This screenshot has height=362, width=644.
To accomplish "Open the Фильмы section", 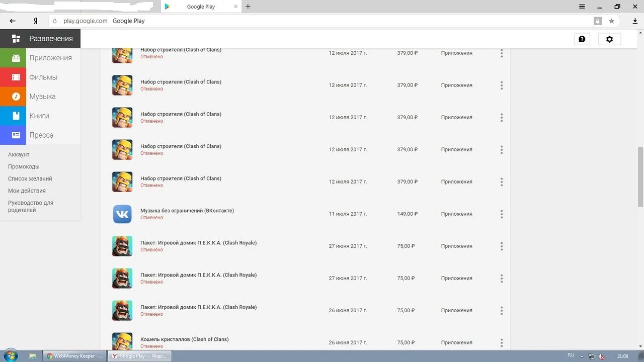I will pyautogui.click(x=40, y=77).
